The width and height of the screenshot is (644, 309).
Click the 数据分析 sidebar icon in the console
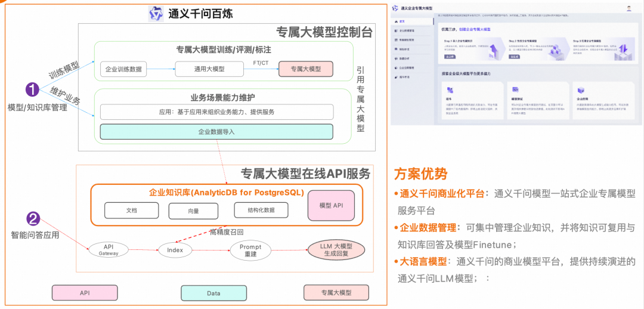(396, 58)
